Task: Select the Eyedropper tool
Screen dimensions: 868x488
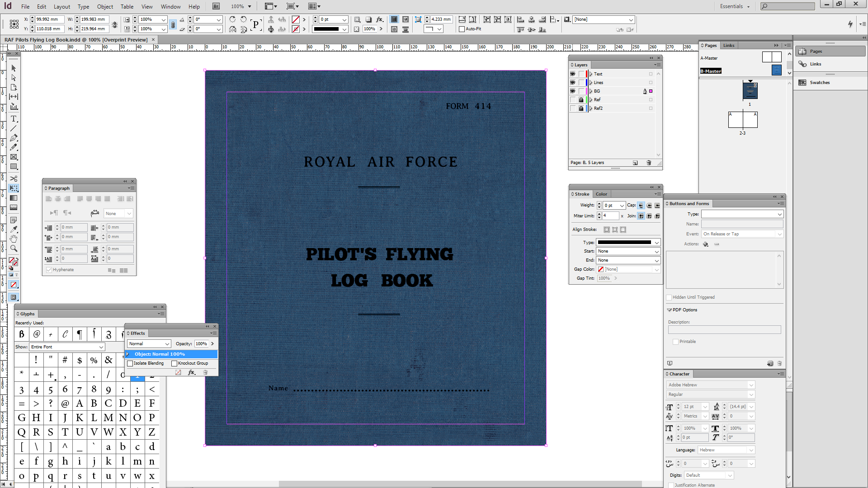Action: tap(14, 230)
